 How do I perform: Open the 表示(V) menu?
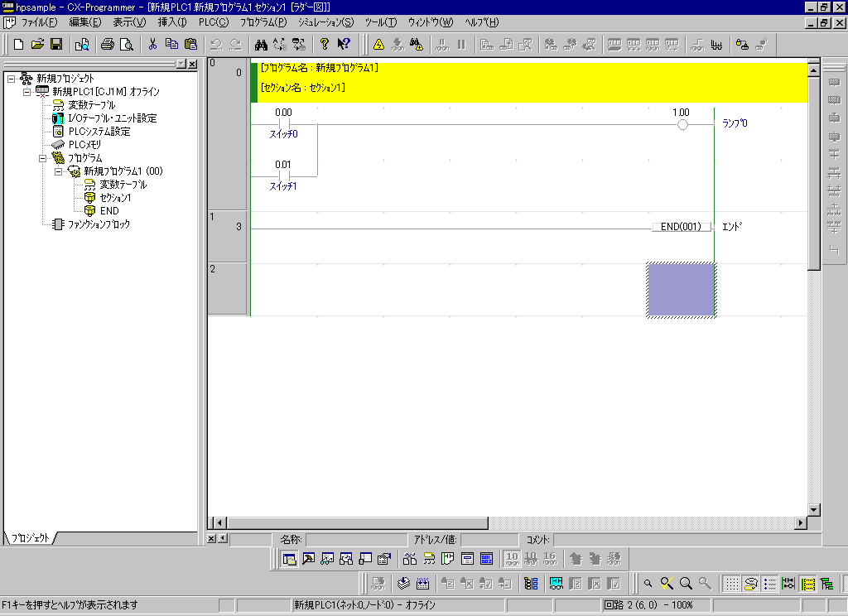(129, 22)
